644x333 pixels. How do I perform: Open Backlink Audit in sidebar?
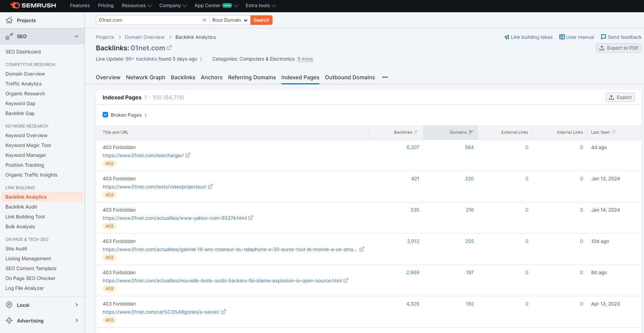(x=21, y=207)
